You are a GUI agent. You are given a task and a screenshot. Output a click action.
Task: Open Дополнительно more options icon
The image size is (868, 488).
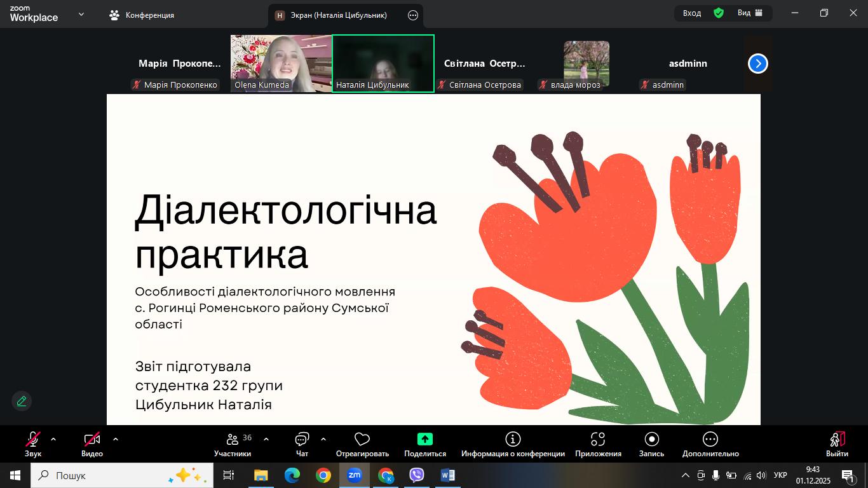tap(710, 439)
